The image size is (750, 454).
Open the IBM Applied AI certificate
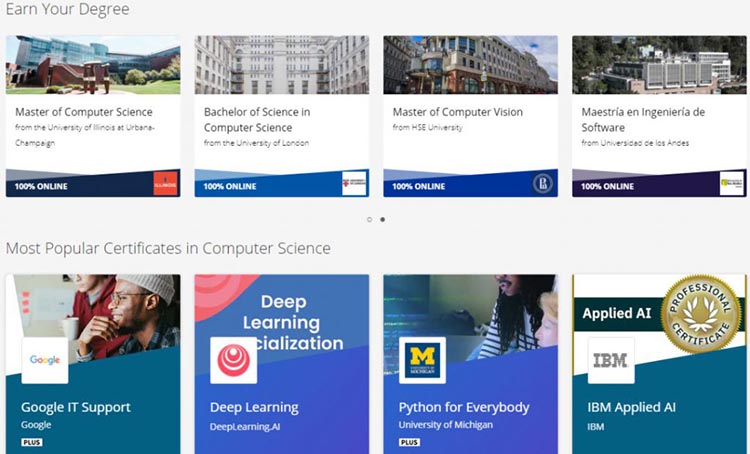point(631,407)
